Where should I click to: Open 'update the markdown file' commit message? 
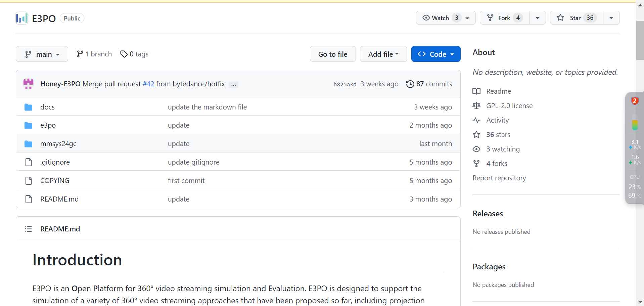tap(208, 107)
